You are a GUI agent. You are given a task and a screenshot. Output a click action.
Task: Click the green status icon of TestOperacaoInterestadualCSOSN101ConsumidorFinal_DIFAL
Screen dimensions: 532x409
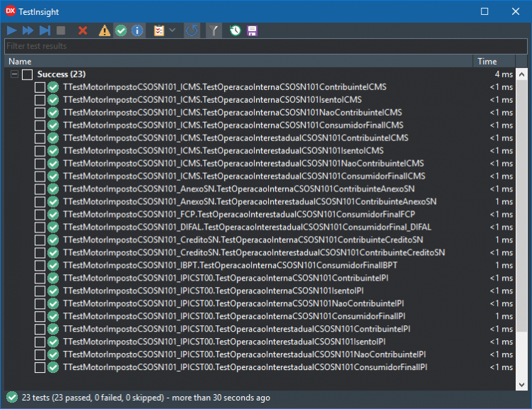[53, 228]
